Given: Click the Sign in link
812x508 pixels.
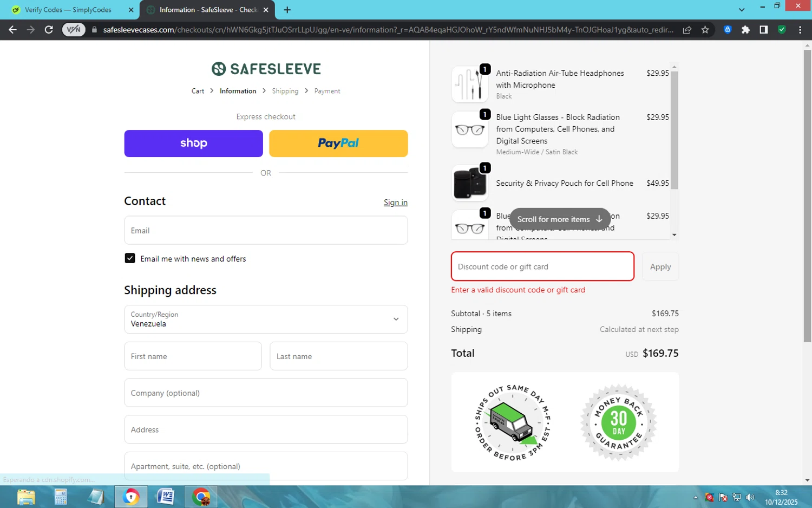Looking at the screenshot, I should [396, 203].
